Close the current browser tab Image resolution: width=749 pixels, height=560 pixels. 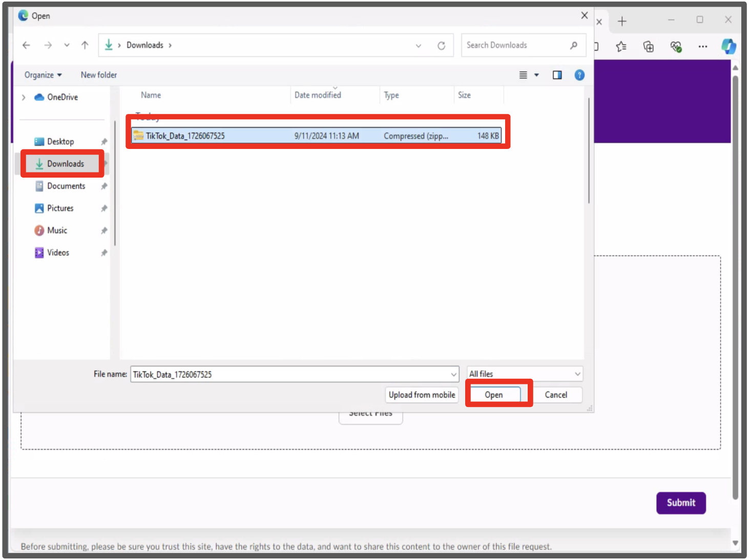pos(599,22)
